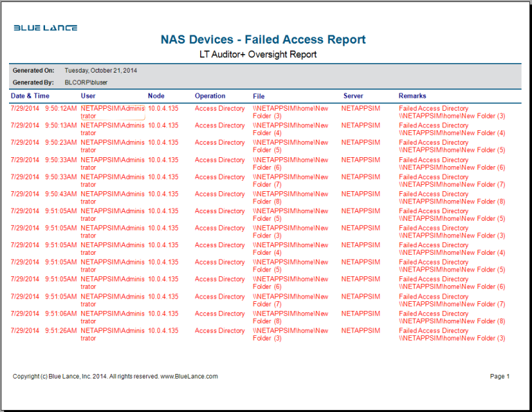Select the NAS Devices report title
Viewport: 532px width, 412px height.
tap(263, 40)
